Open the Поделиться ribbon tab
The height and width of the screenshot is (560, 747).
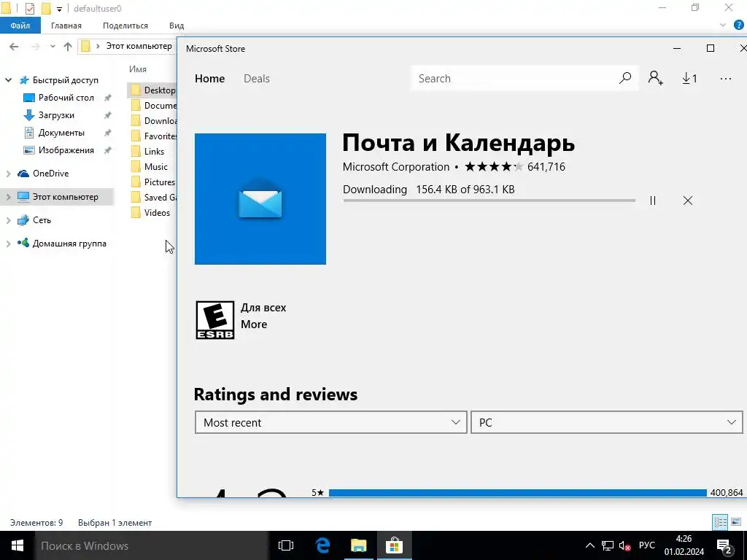[125, 26]
